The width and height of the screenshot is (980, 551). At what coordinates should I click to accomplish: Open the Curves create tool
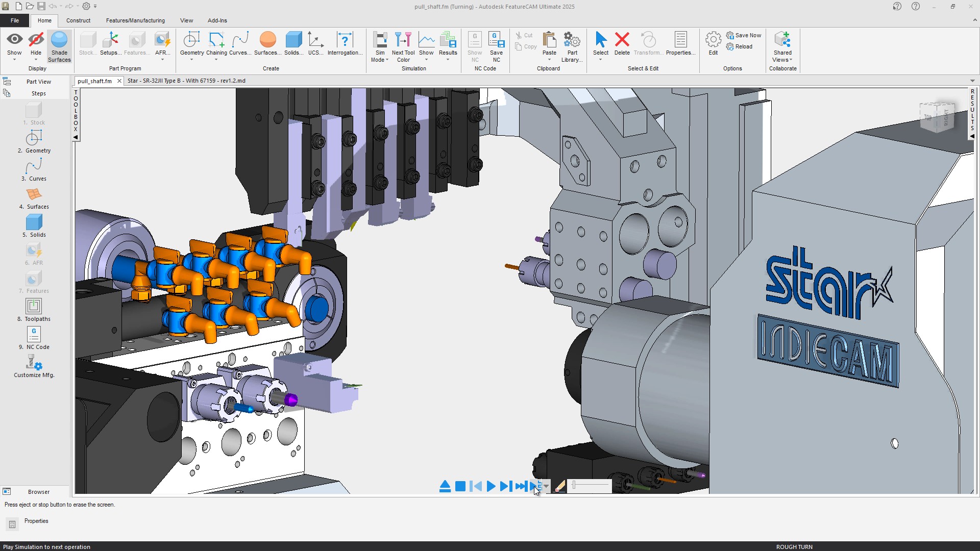coord(240,43)
